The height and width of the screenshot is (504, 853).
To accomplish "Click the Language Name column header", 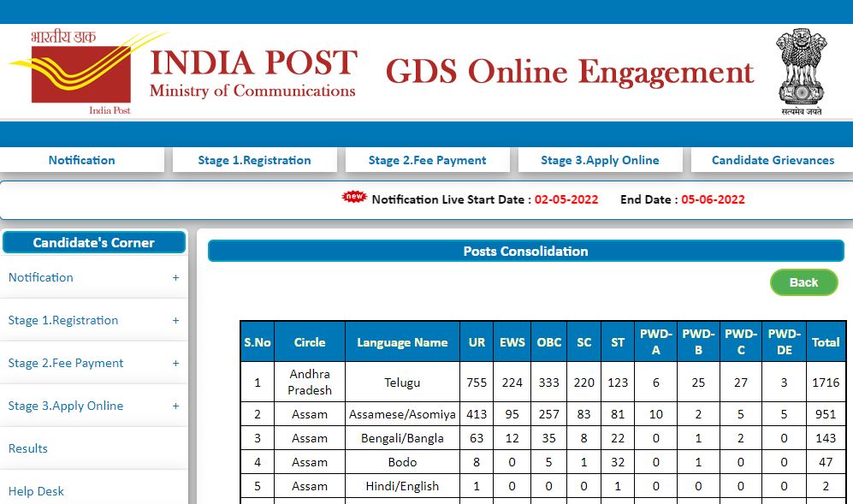I will tap(402, 341).
